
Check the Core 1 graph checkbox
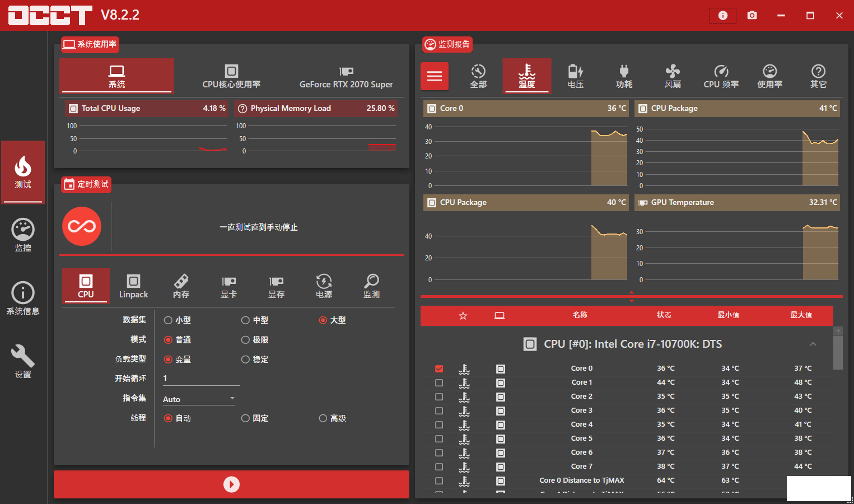(x=439, y=382)
